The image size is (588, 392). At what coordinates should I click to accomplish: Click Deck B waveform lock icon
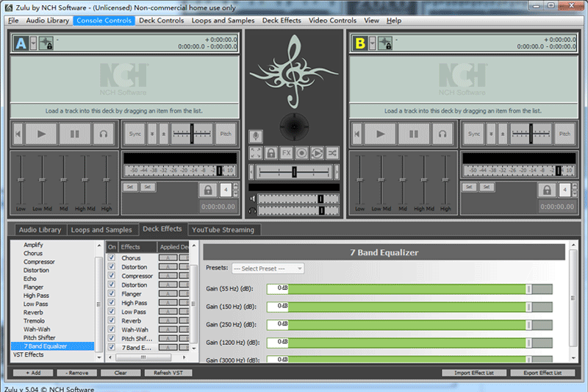tap(385, 43)
